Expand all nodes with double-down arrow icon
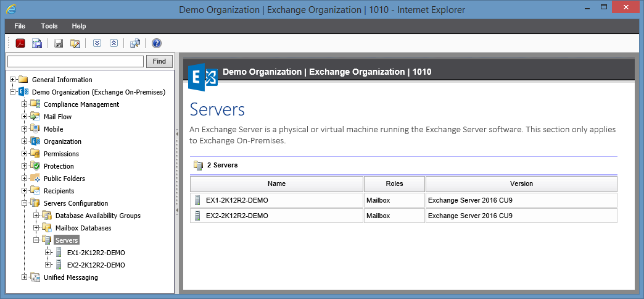The width and height of the screenshot is (644, 299). pos(97,43)
